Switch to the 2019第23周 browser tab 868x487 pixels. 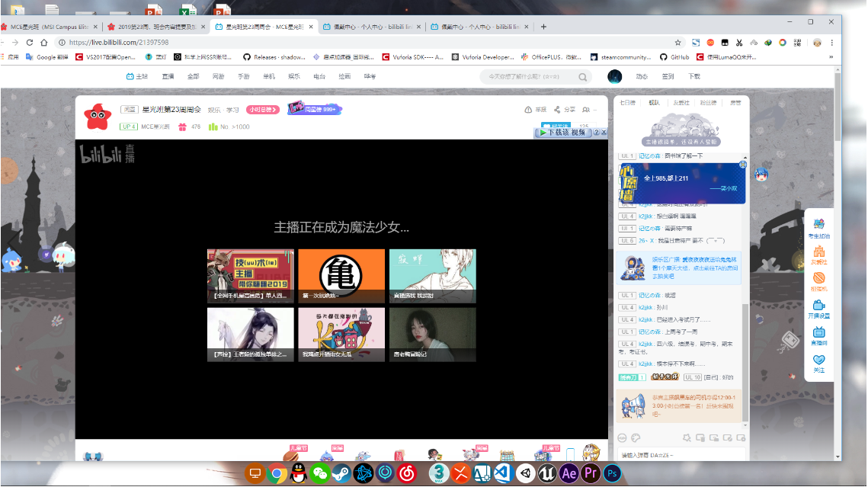coord(156,27)
